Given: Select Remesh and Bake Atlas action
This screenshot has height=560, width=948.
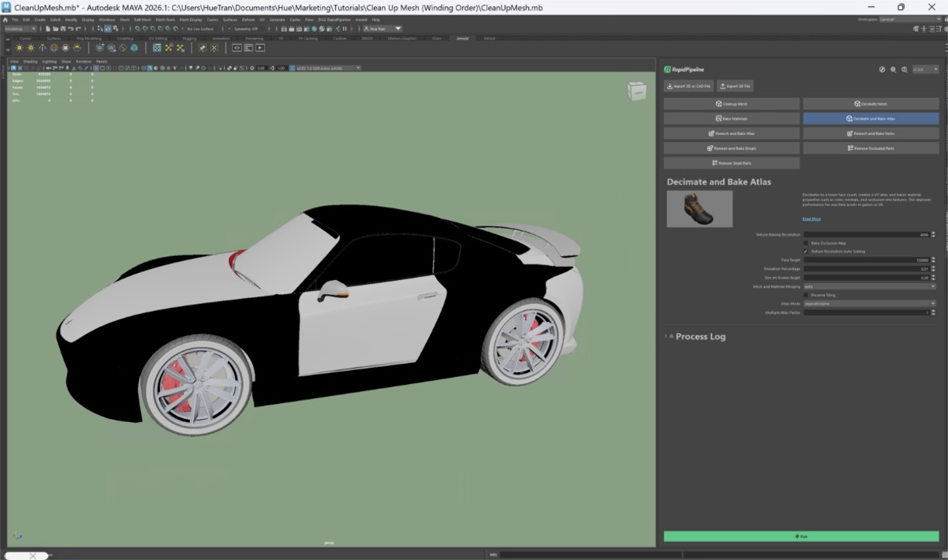Looking at the screenshot, I should pyautogui.click(x=732, y=133).
